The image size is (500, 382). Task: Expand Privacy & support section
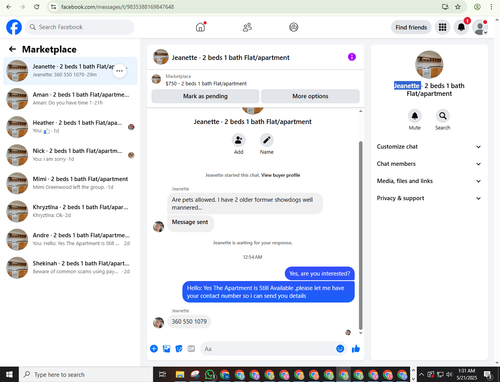click(x=429, y=198)
